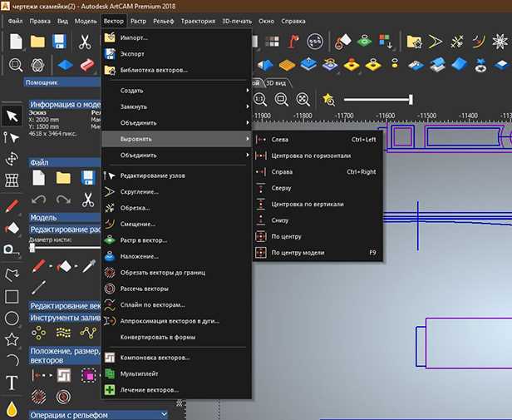Select Компоновка векторов... menu entry

(x=176, y=358)
